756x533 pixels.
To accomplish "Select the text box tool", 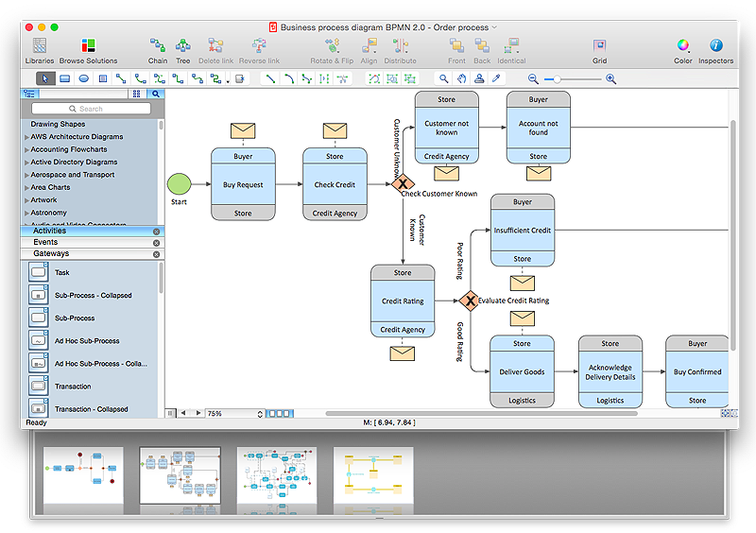I will point(103,78).
